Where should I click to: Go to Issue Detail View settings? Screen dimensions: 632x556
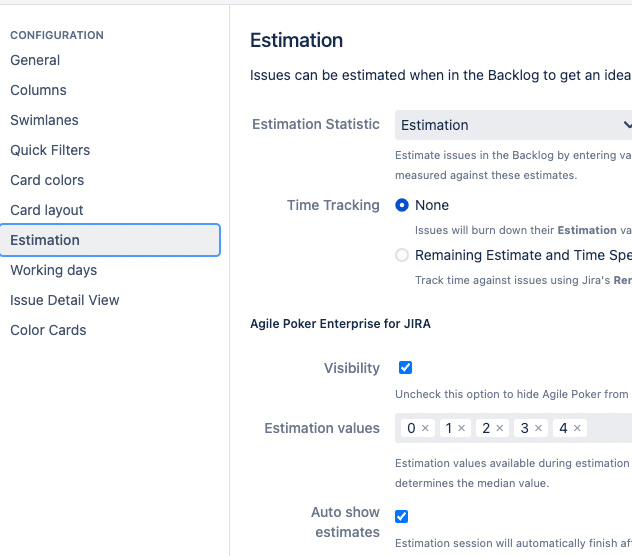[x=65, y=300]
